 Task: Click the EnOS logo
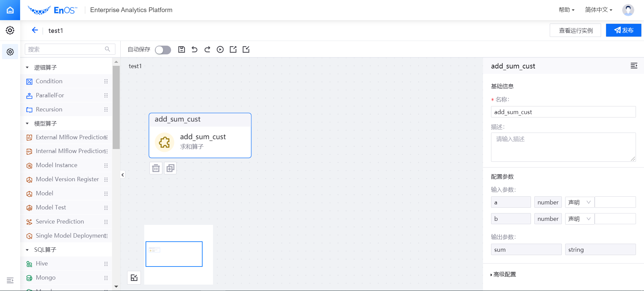(52, 10)
